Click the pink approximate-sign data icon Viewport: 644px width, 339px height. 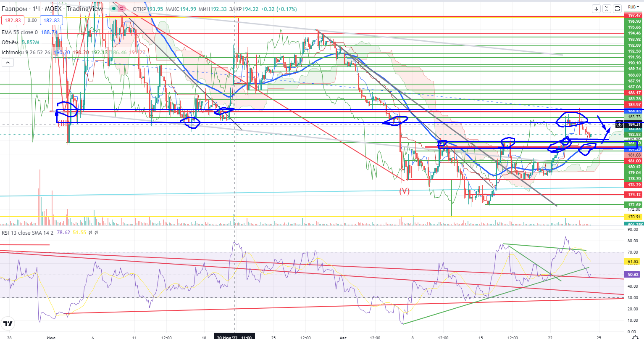122,8
